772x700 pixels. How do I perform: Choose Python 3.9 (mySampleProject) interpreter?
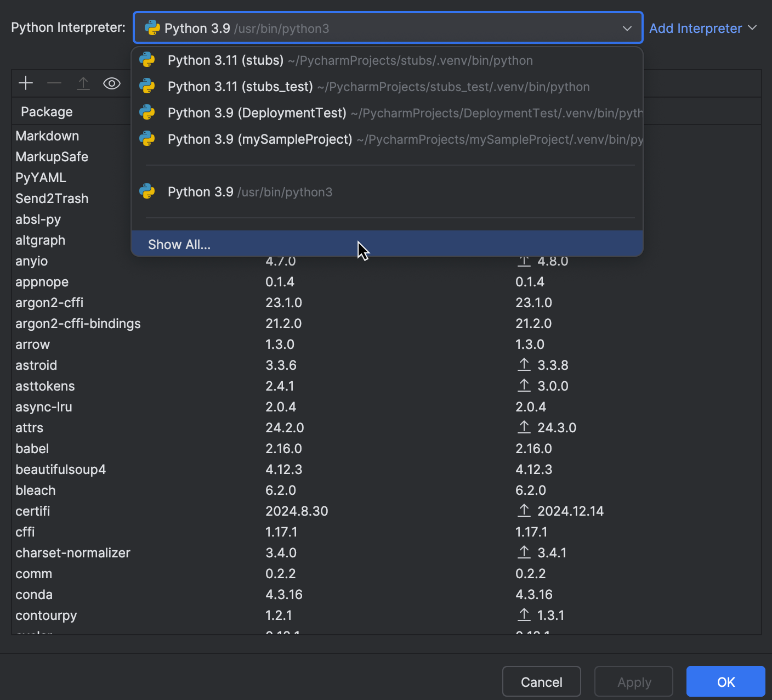click(x=259, y=139)
